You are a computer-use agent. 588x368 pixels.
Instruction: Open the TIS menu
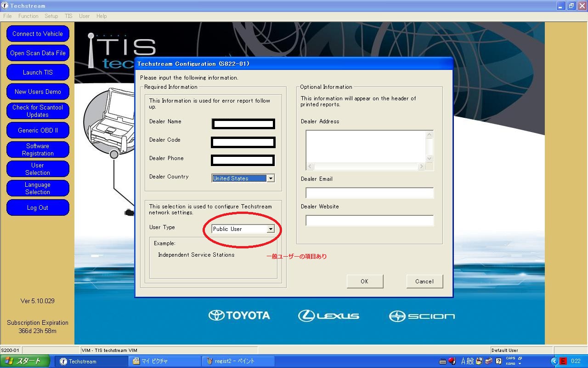[x=68, y=16]
